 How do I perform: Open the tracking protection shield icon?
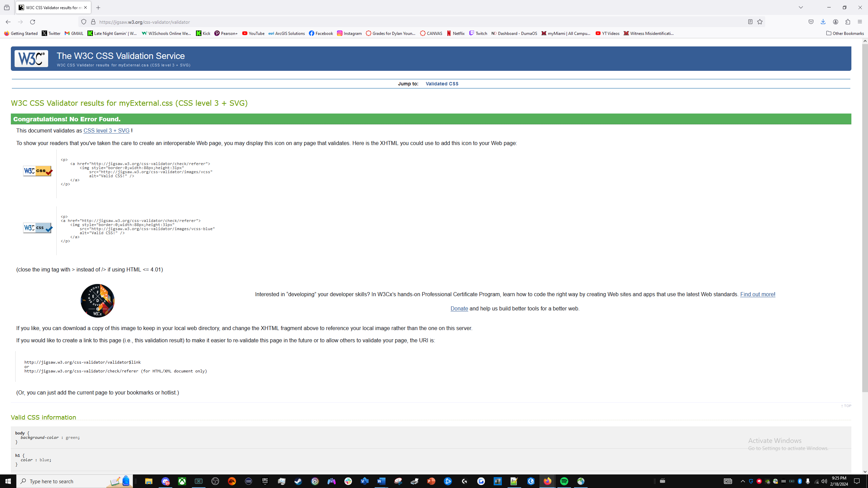[x=83, y=22]
